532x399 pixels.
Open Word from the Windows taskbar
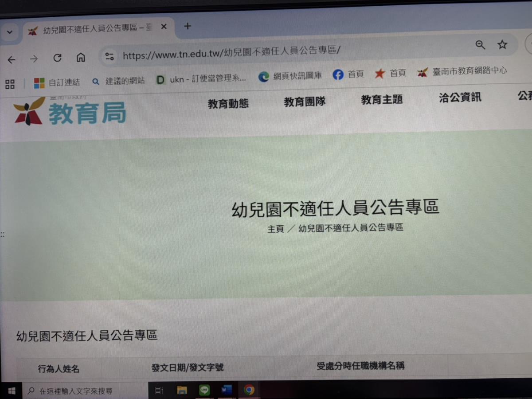[227, 390]
